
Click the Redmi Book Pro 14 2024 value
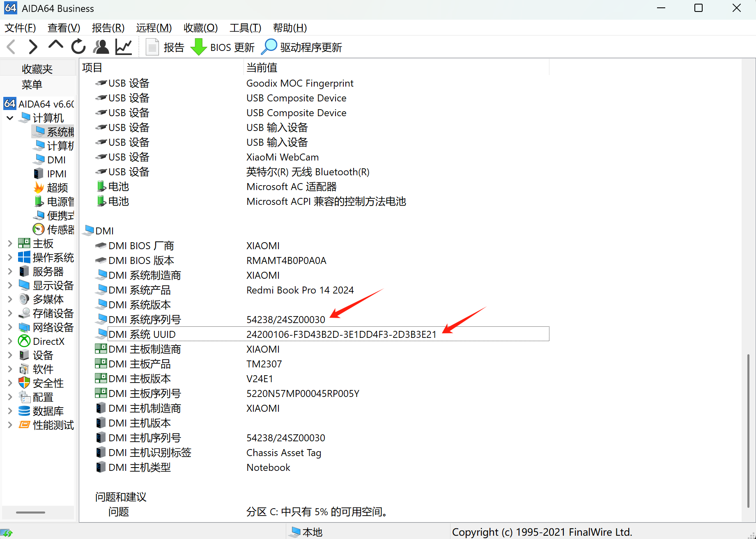point(300,290)
